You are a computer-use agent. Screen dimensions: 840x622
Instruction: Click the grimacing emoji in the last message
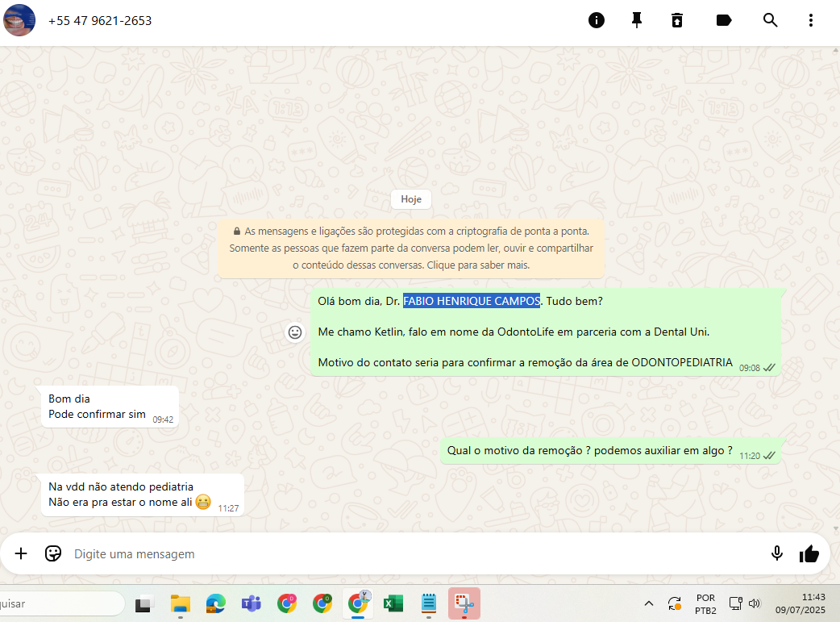click(x=203, y=502)
